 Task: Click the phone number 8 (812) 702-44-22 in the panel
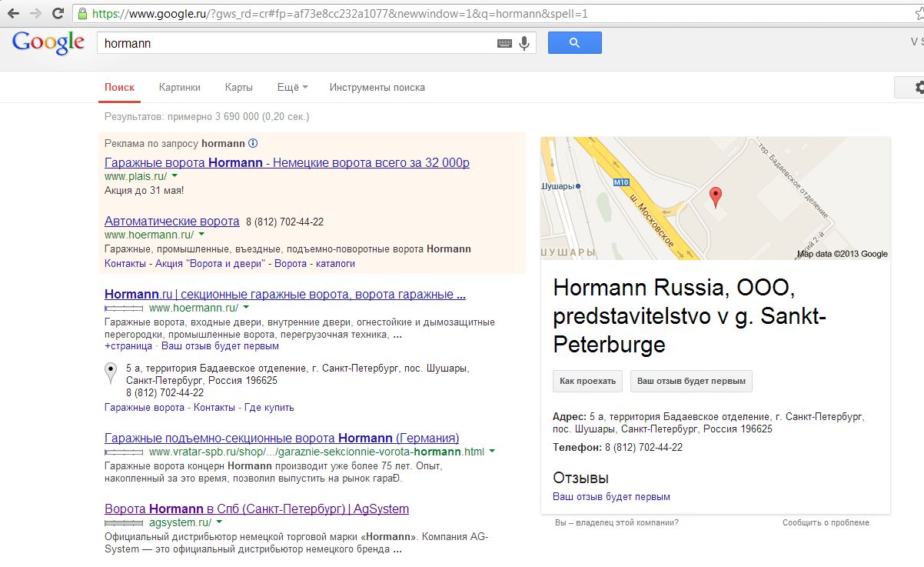(x=643, y=447)
